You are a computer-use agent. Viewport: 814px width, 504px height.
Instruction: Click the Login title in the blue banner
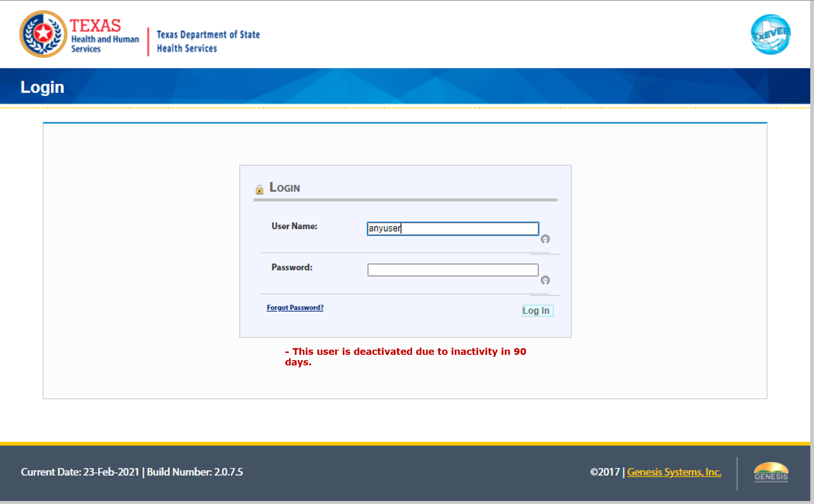tap(42, 87)
